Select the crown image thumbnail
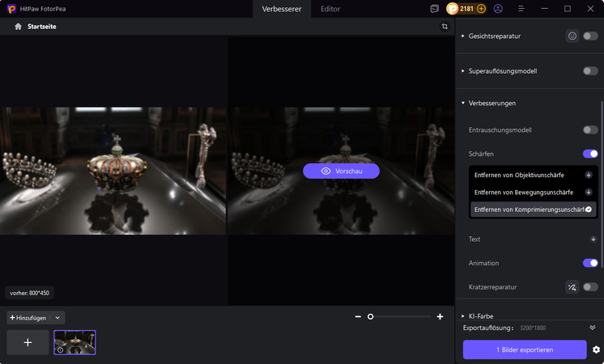This screenshot has width=604, height=364. tap(74, 342)
